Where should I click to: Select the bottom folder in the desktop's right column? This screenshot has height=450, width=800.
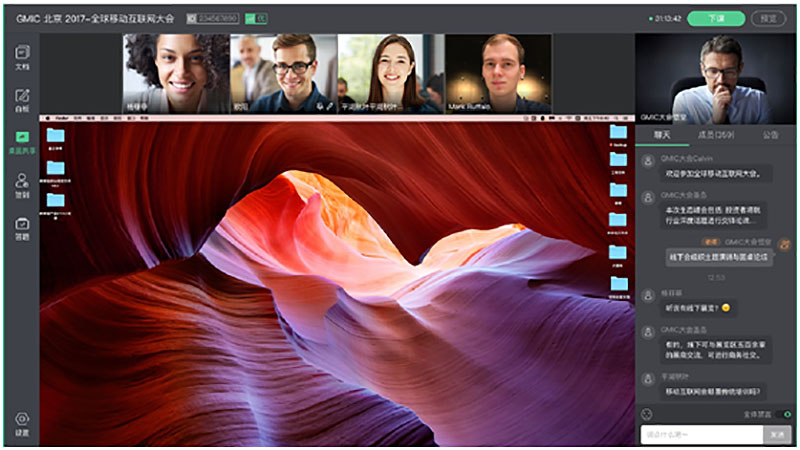pyautogui.click(x=619, y=283)
